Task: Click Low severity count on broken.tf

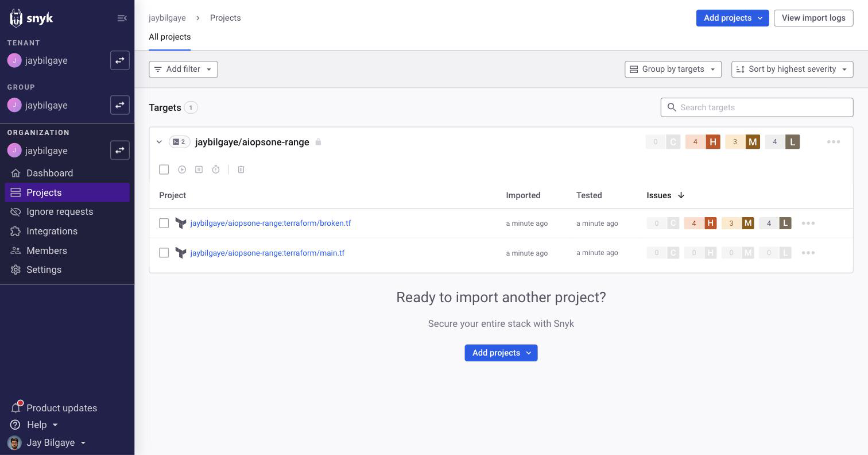Action: [776, 223]
